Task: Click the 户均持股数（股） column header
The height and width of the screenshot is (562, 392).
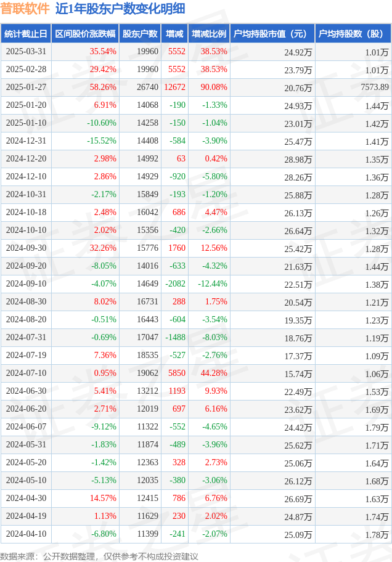Action: click(353, 34)
